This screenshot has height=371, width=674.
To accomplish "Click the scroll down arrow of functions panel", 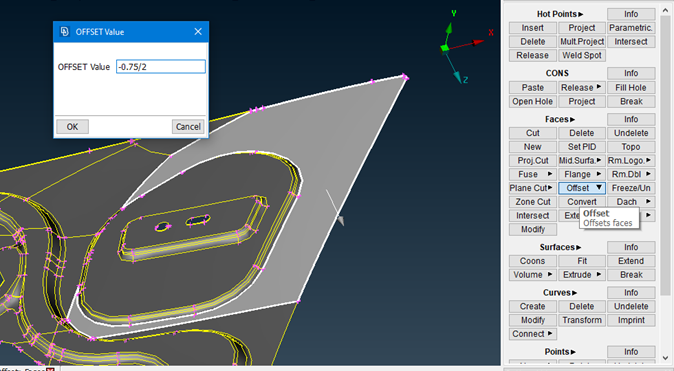I will pyautogui.click(x=665, y=358).
